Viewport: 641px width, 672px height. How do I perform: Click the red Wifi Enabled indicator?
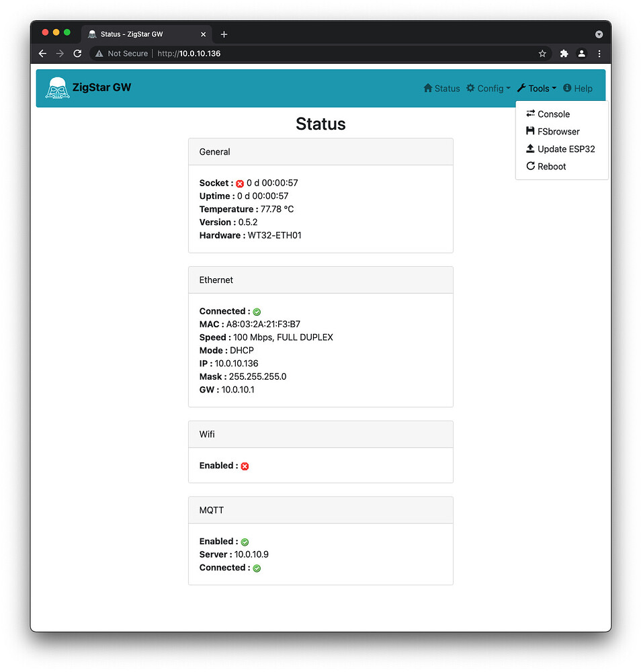coord(245,466)
